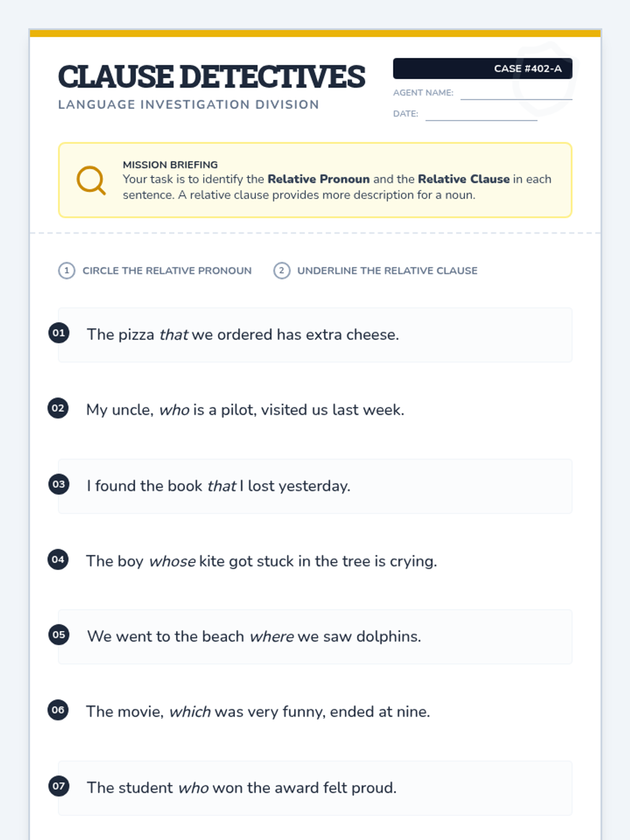This screenshot has width=630, height=840.
Task: Click the 01 sentence number badge
Action: (x=59, y=333)
